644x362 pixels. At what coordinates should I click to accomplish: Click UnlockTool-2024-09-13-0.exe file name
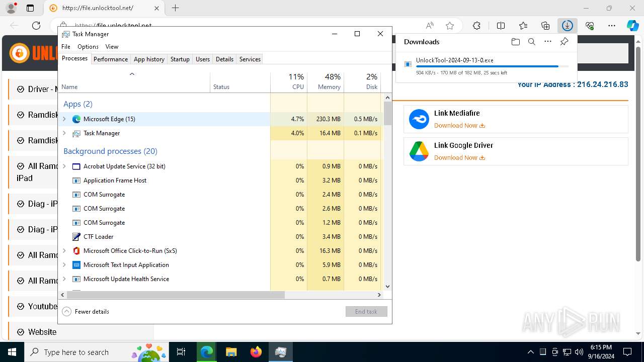click(455, 60)
